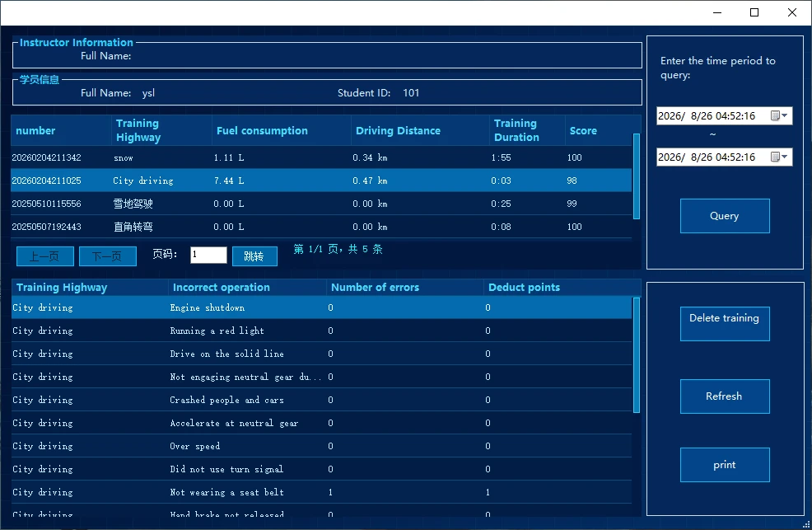Image resolution: width=812 pixels, height=530 pixels.
Task: Select the Over speed row
Action: (x=321, y=446)
